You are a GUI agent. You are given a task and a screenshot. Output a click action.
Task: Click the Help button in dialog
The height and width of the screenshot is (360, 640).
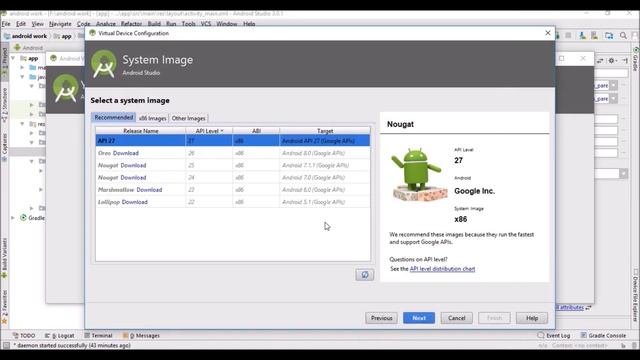[531, 318]
